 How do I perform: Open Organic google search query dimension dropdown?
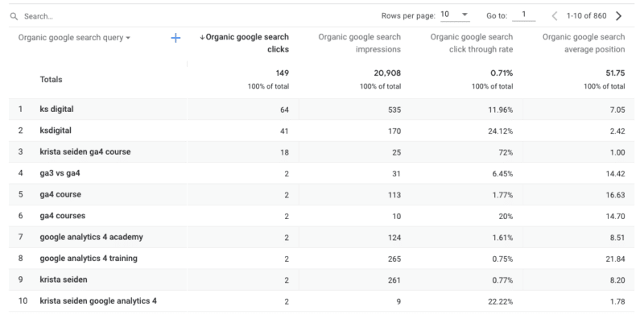(74, 38)
